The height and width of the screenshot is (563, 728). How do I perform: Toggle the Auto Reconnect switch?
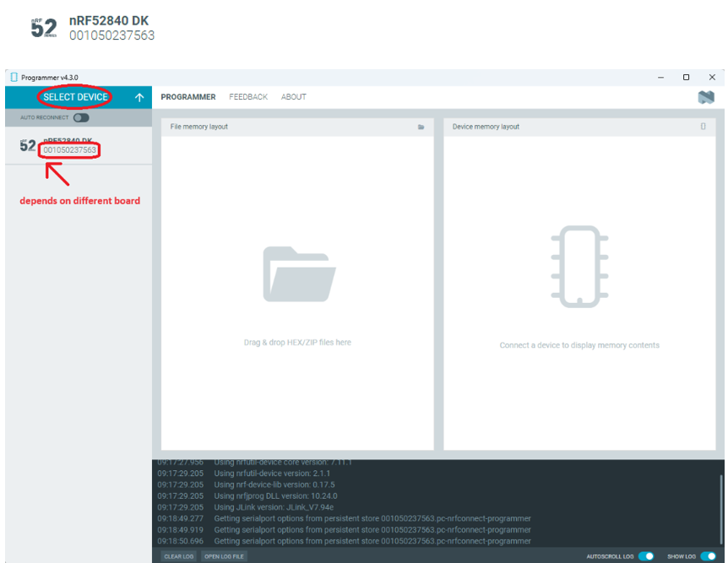pos(81,117)
